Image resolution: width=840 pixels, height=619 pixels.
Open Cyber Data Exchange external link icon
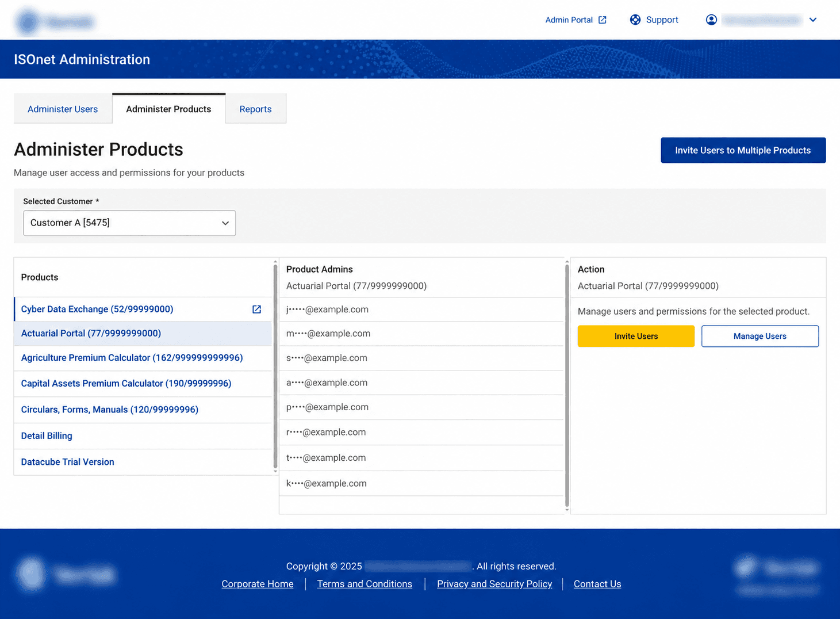point(256,309)
